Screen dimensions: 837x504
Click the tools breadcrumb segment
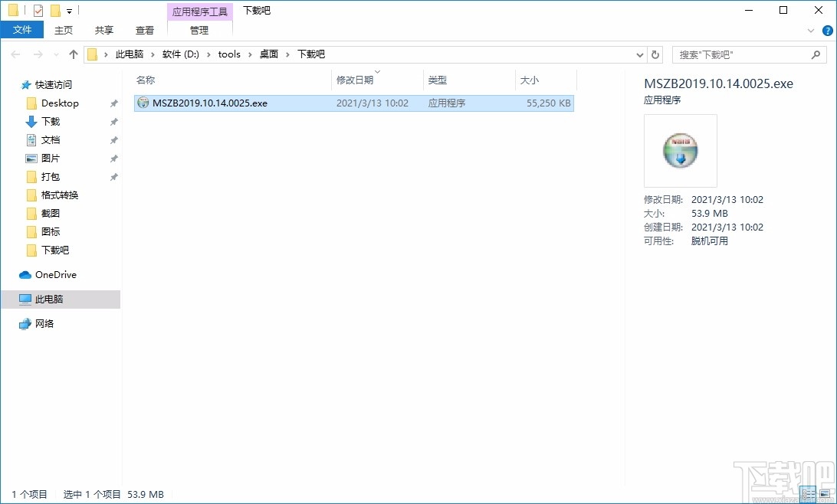tap(229, 54)
